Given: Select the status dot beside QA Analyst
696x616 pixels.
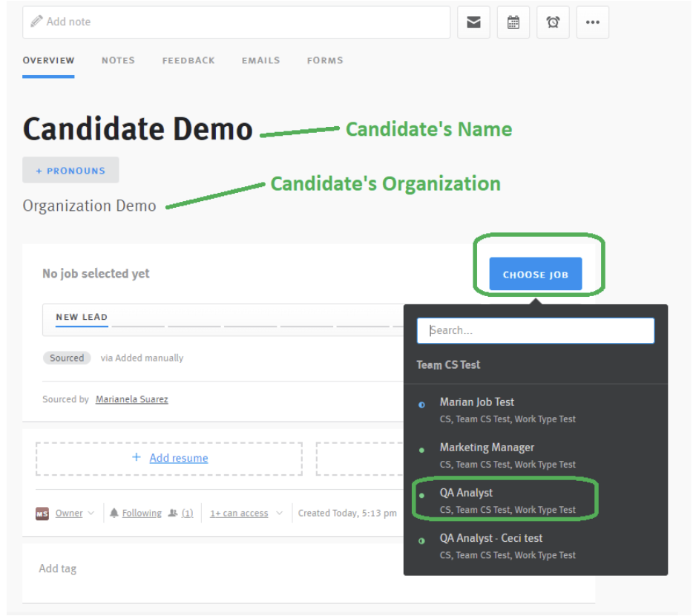Looking at the screenshot, I should coord(422,494).
